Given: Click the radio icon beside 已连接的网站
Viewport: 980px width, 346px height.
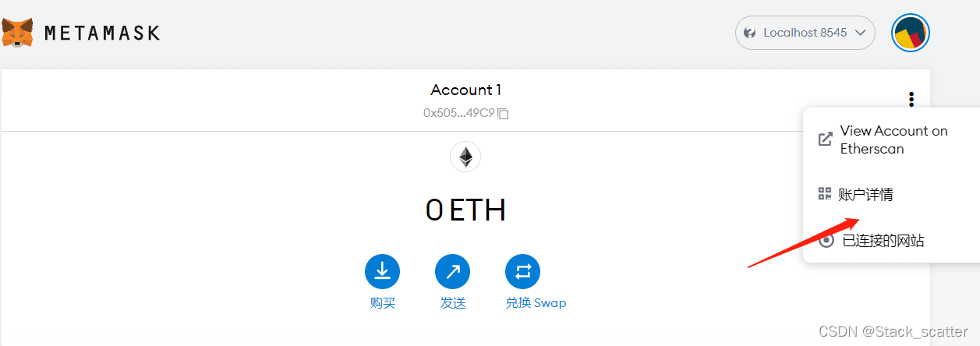Looking at the screenshot, I should click(x=826, y=241).
